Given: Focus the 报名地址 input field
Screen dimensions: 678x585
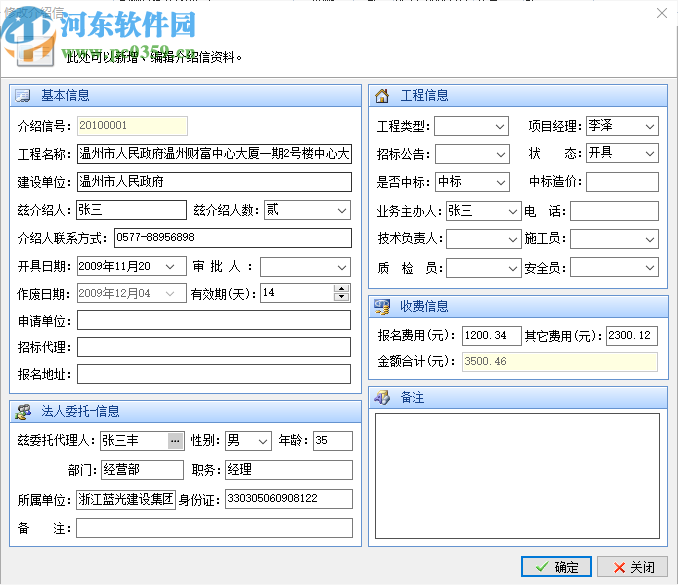Looking at the screenshot, I should coord(214,374).
